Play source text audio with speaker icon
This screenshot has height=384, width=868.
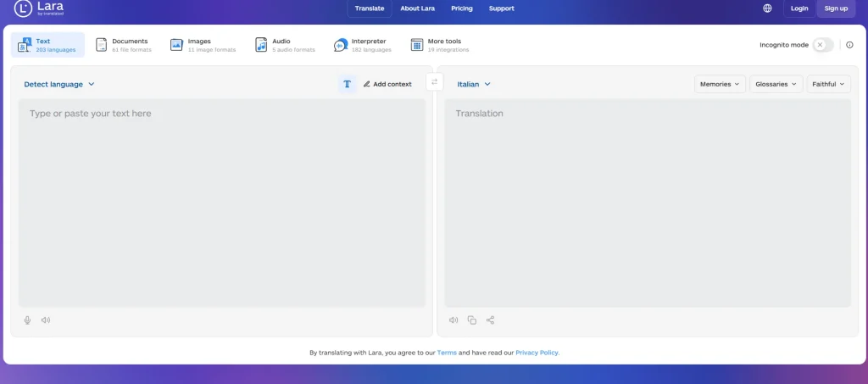(x=46, y=320)
